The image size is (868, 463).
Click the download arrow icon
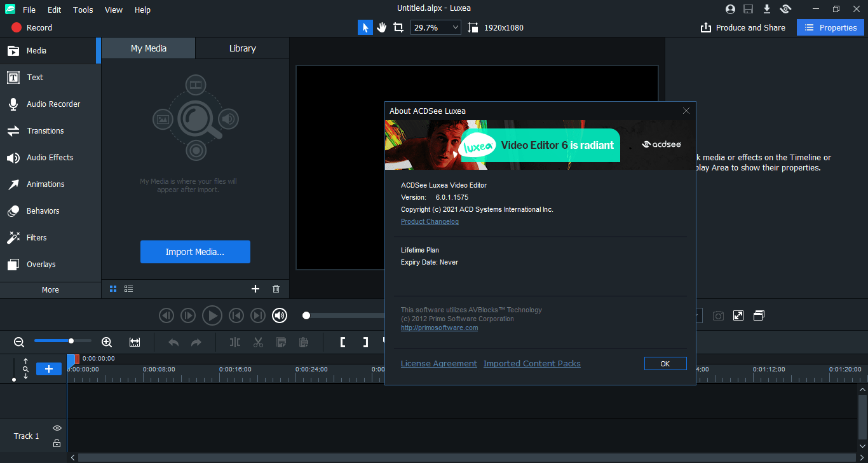[767, 9]
